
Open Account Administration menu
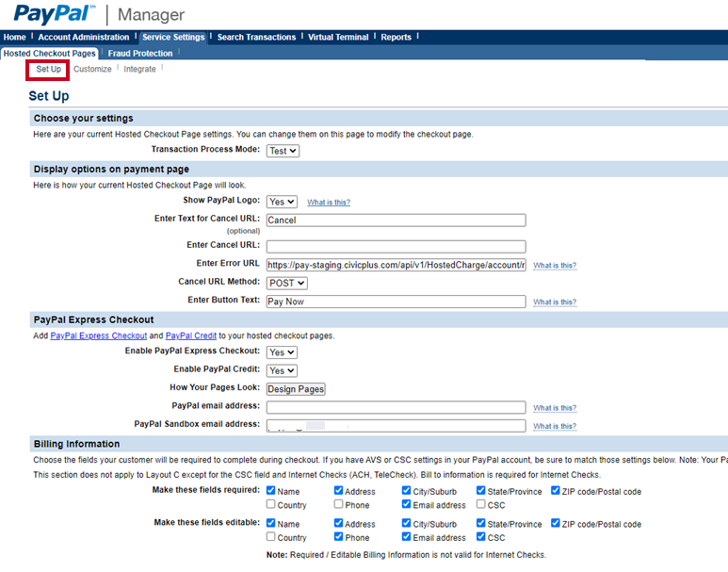[x=84, y=37]
